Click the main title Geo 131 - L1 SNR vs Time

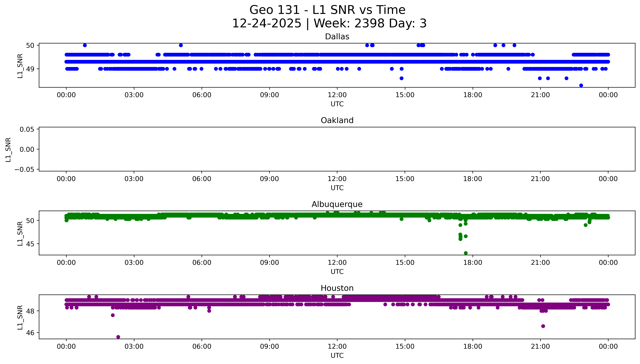[327, 10]
